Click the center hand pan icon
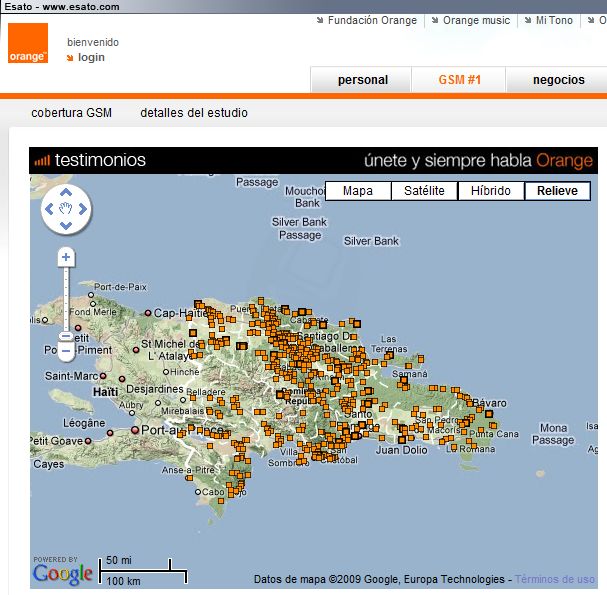Viewport: 607px width, 595px height. (66, 209)
